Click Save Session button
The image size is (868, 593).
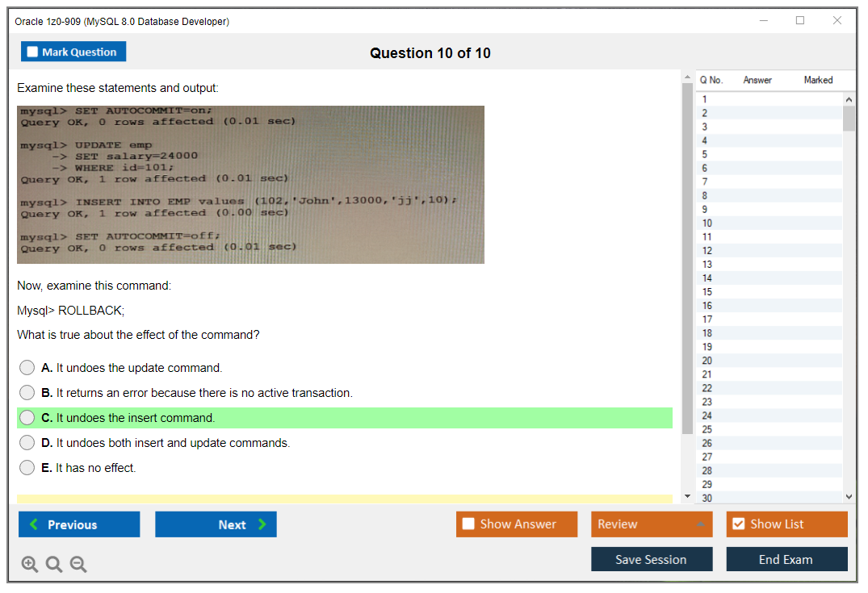(x=651, y=559)
